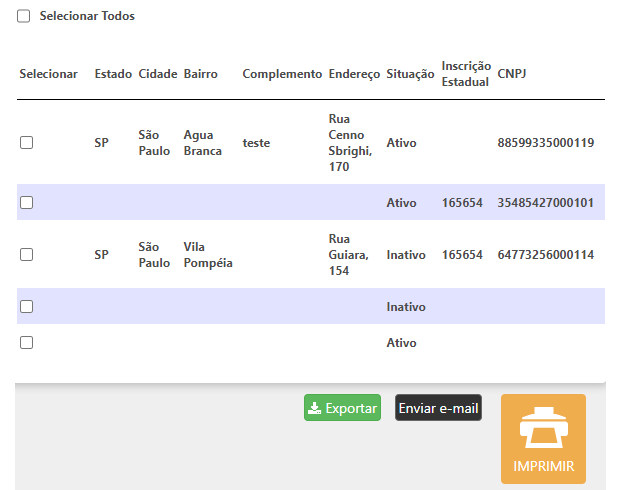Click the IMPRIMIR label
Image resolution: width=627 pixels, height=490 pixels.
543,466
